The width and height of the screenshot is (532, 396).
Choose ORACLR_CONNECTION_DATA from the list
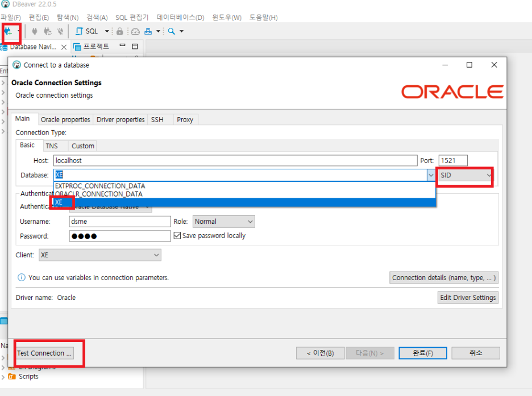(244, 194)
